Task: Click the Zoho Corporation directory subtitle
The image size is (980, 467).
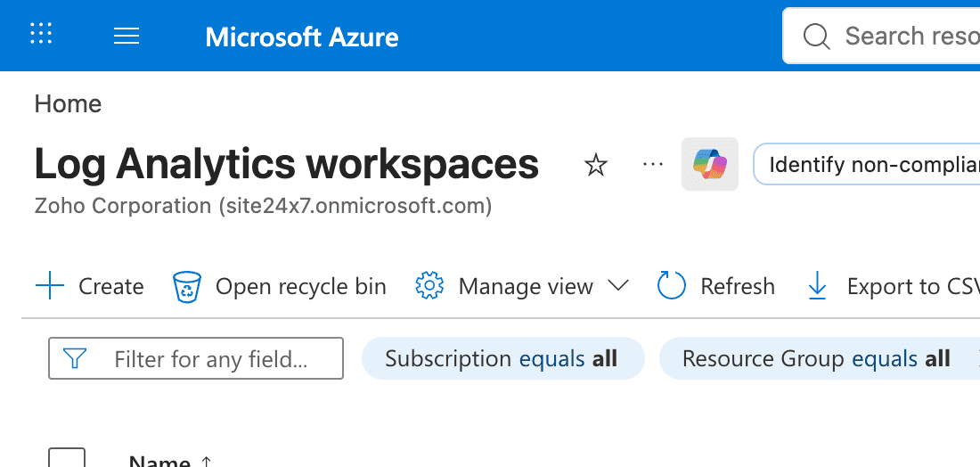Action: tap(263, 206)
